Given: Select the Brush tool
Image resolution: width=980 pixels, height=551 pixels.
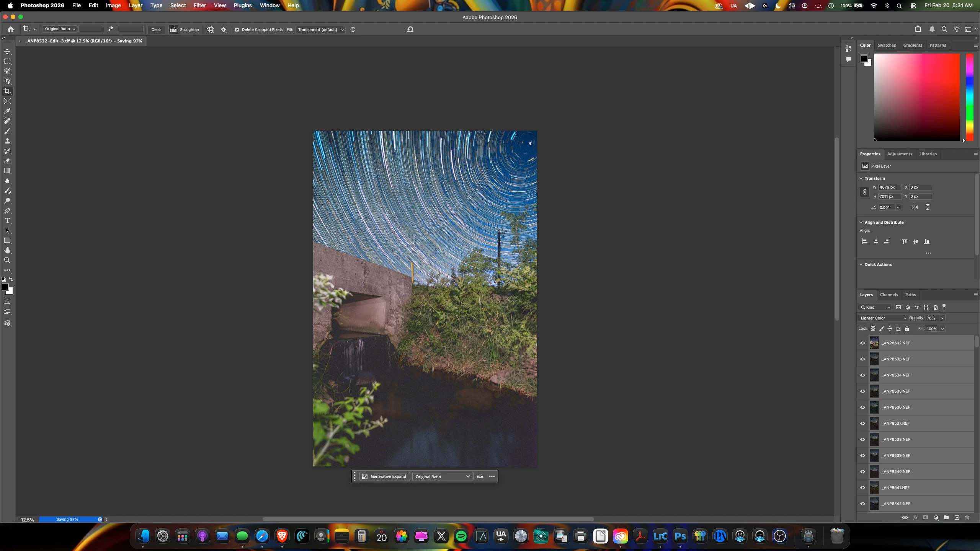Looking at the screenshot, I should pyautogui.click(x=7, y=131).
